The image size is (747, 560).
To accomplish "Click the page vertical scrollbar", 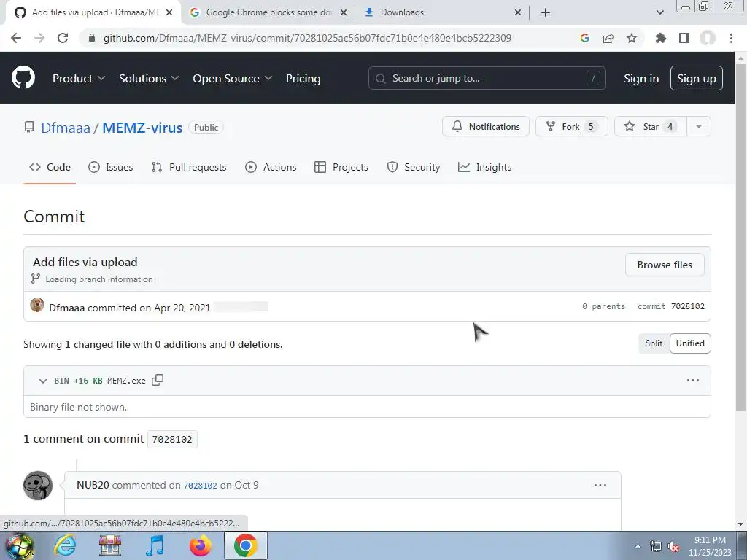I will (740, 238).
